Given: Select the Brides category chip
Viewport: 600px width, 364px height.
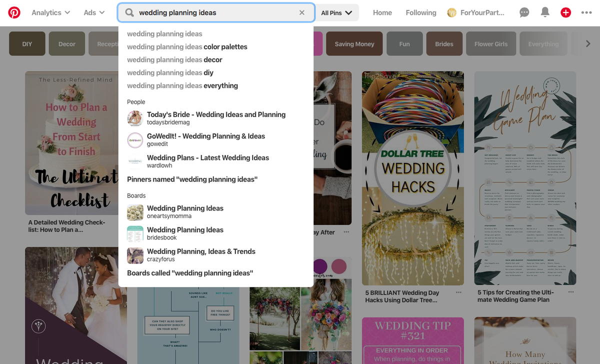Looking at the screenshot, I should pos(444,43).
